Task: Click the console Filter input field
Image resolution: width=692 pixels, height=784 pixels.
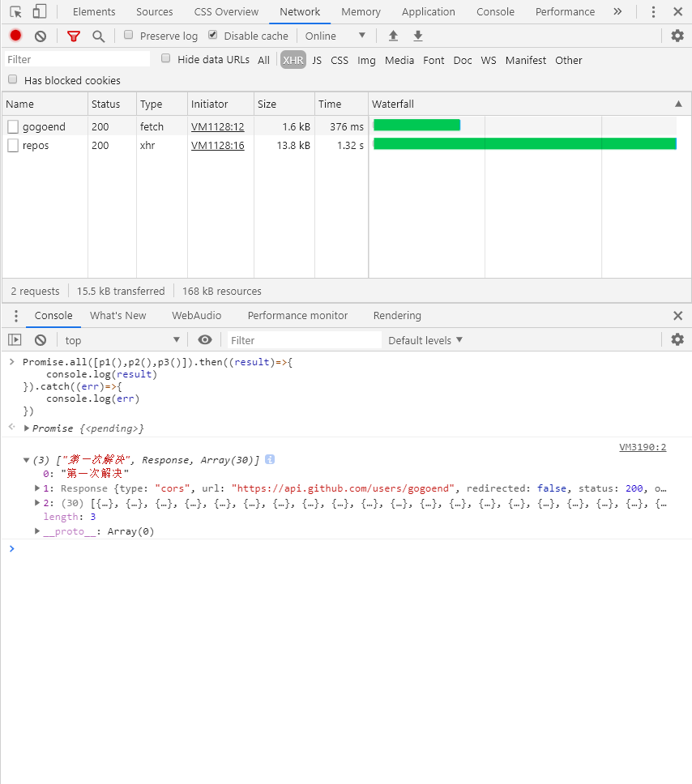Action: coord(300,340)
